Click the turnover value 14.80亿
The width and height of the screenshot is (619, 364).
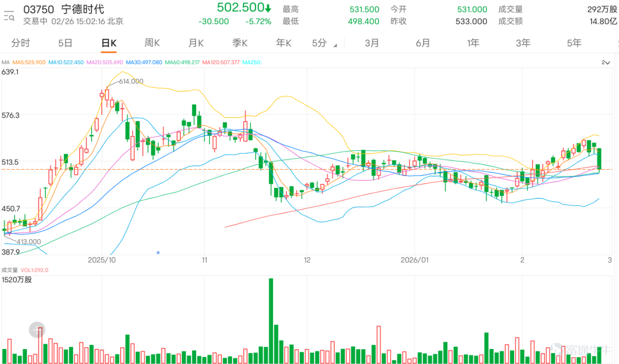click(603, 21)
